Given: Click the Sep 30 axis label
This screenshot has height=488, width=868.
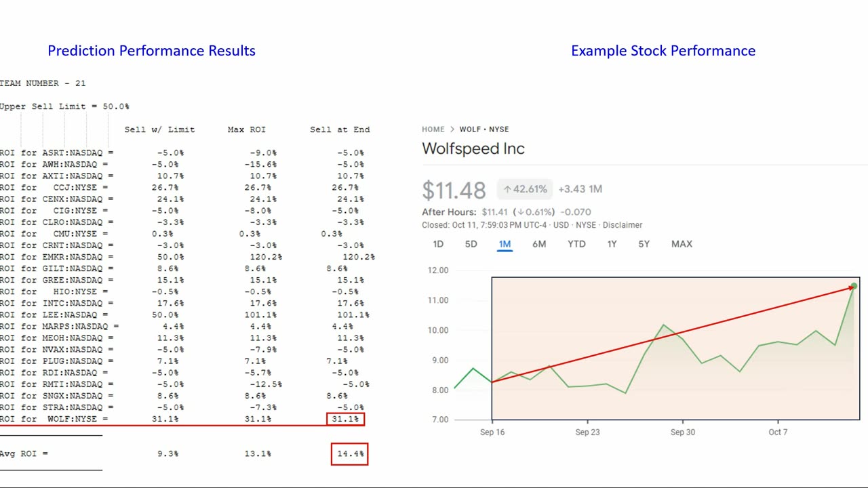Looking at the screenshot, I should pyautogui.click(x=682, y=432).
